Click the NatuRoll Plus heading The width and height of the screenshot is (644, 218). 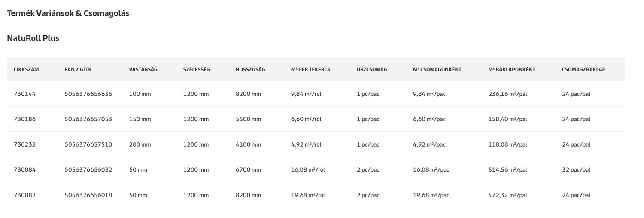point(33,38)
